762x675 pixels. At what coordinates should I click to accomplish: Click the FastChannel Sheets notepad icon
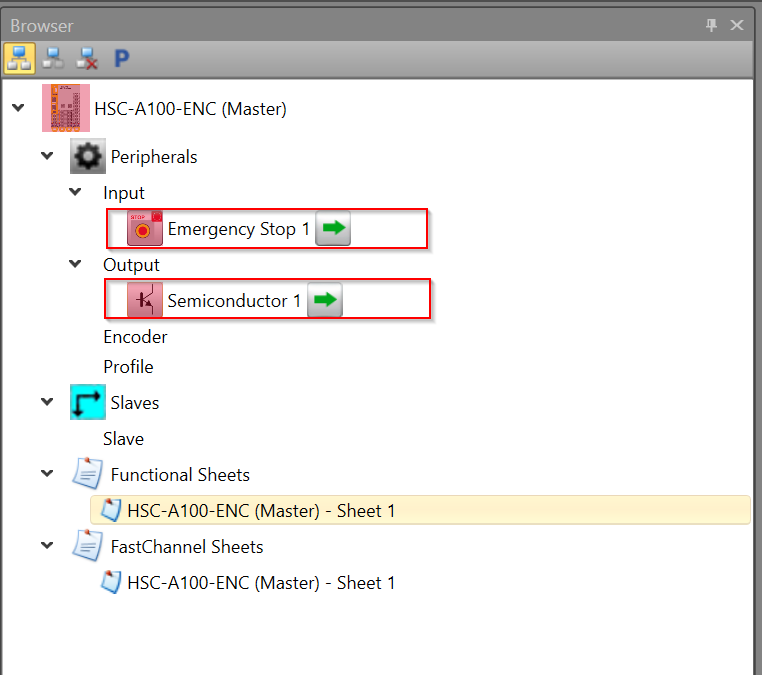(x=87, y=546)
